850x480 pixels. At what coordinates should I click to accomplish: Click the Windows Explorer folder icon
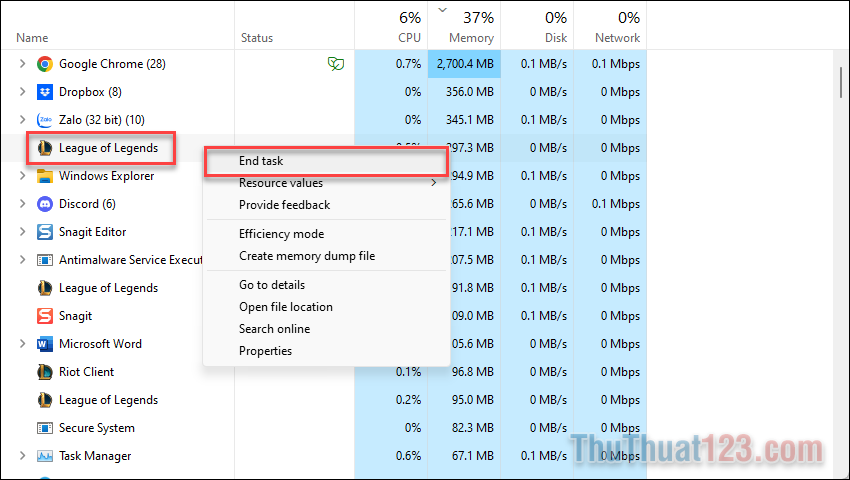(x=45, y=176)
